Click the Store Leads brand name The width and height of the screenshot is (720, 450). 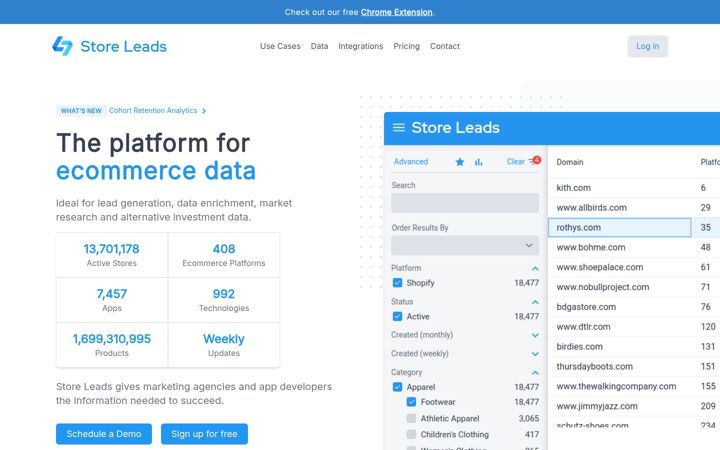(124, 46)
